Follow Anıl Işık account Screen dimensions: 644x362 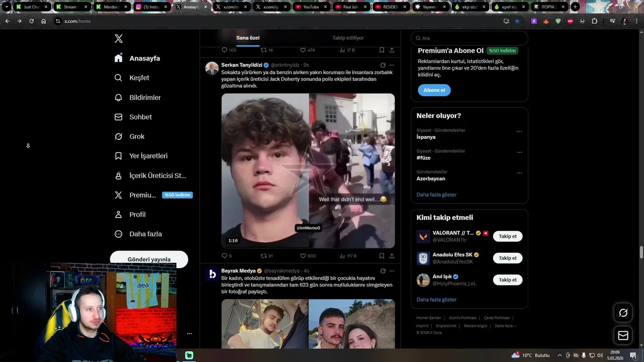[x=508, y=280]
